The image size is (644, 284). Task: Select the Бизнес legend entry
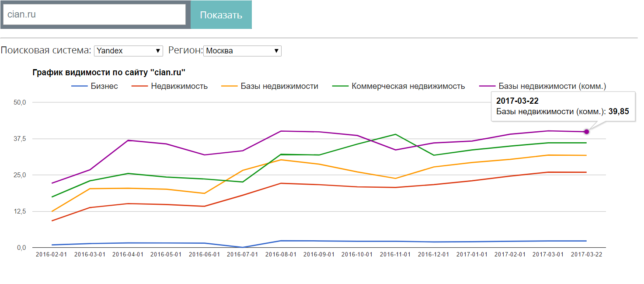104,86
